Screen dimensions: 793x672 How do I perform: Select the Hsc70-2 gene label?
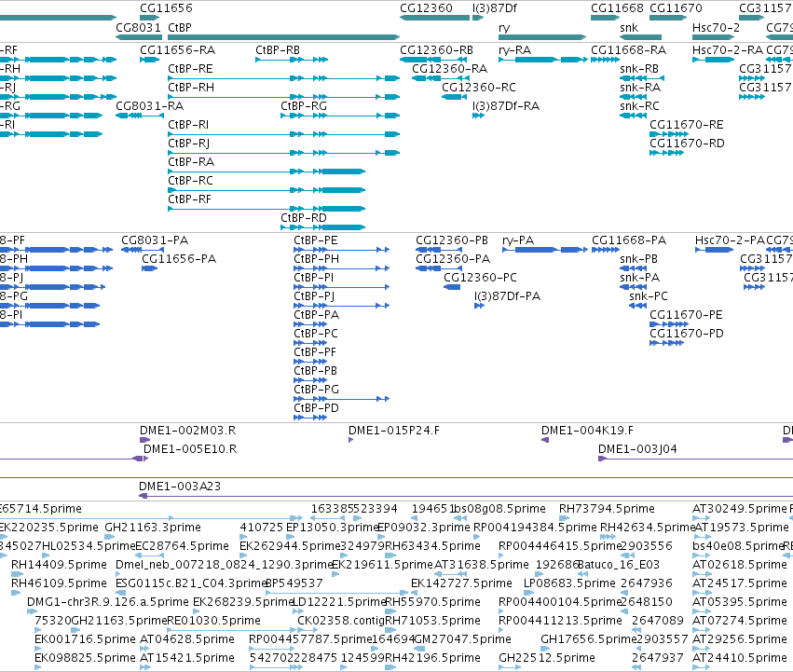[x=716, y=28]
